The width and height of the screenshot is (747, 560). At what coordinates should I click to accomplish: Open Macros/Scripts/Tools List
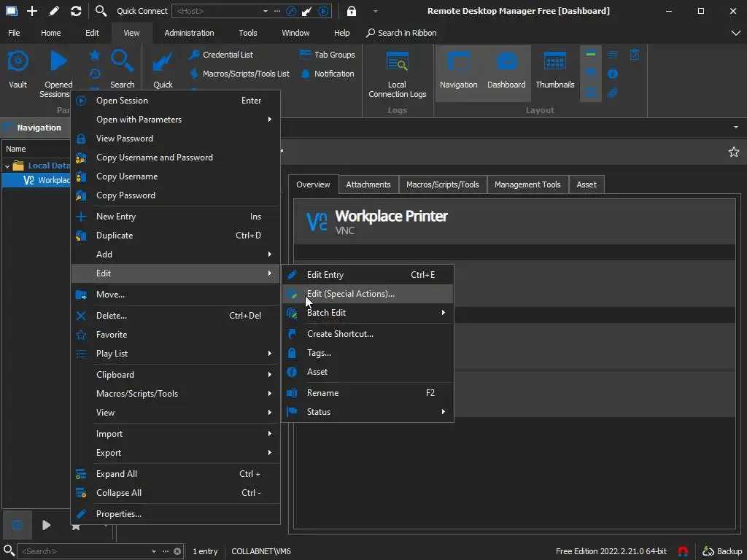(239, 74)
